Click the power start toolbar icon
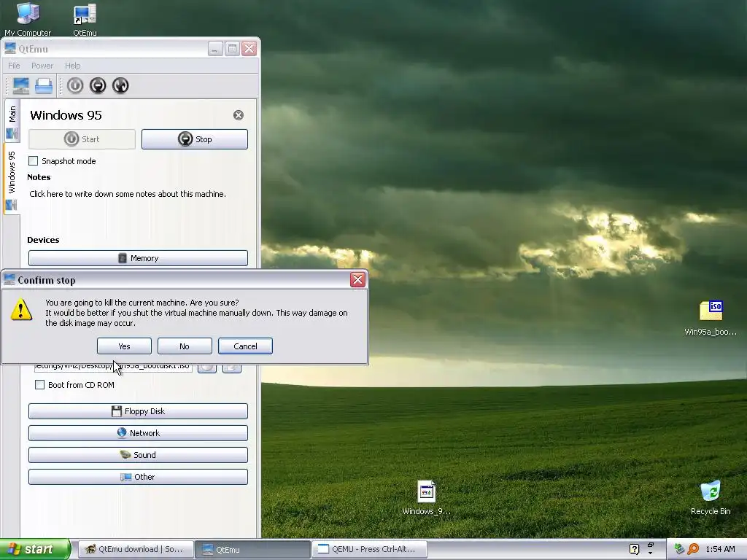747x560 pixels. (75, 86)
